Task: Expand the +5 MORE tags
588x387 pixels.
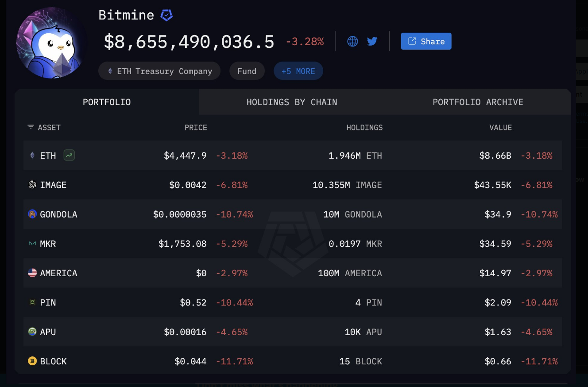Action: (x=298, y=71)
